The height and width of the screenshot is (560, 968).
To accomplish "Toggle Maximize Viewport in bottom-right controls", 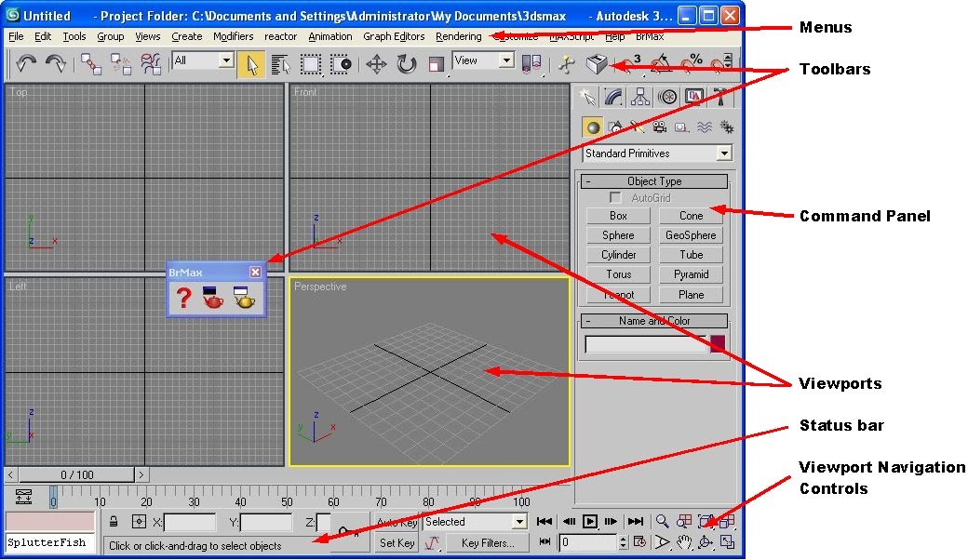I will [728, 542].
